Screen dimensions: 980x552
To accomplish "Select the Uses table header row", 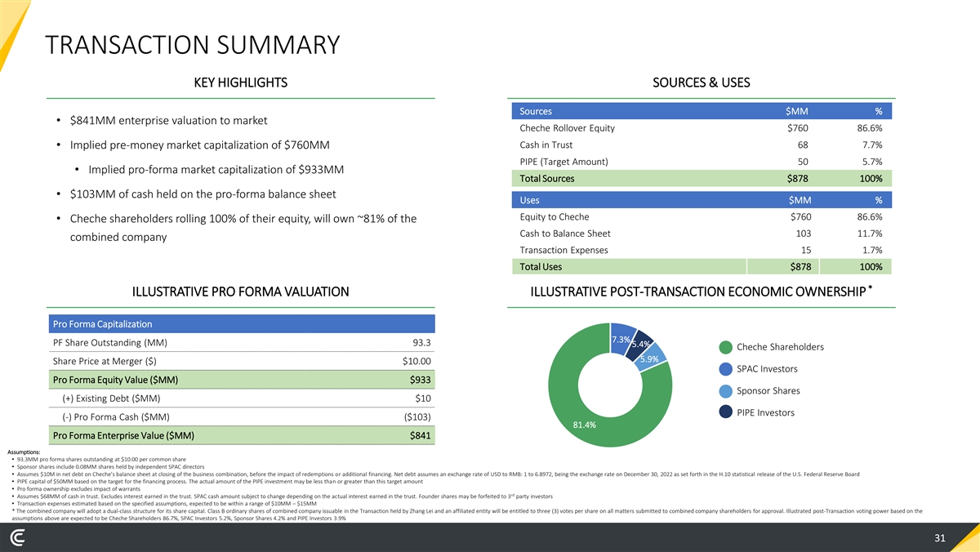I will pos(701,200).
